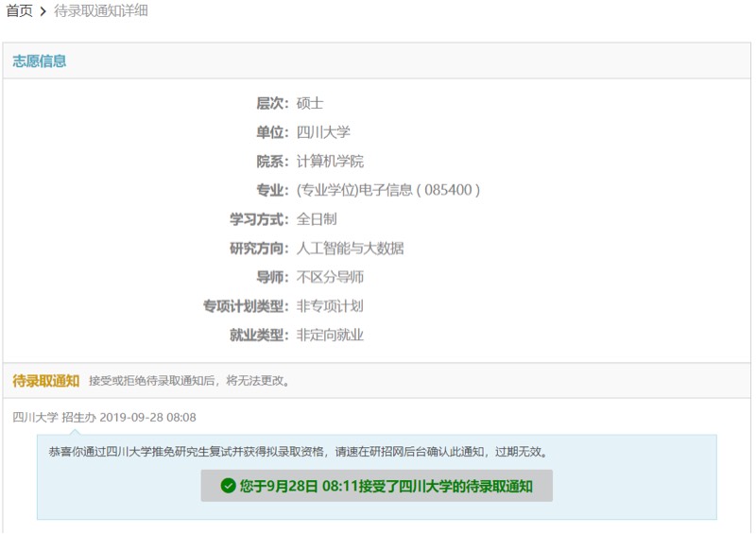Click the 研究方向 label
This screenshot has height=534, width=756.
(259, 248)
